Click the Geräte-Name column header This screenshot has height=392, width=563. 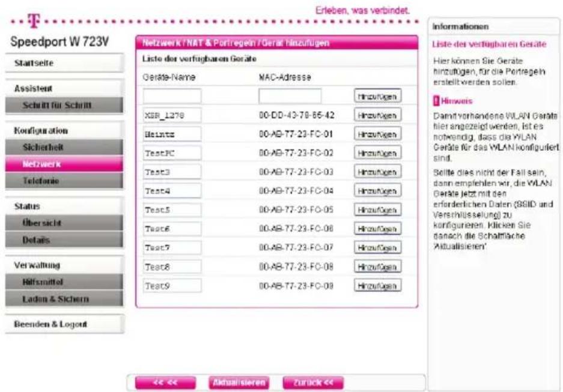[169, 77]
